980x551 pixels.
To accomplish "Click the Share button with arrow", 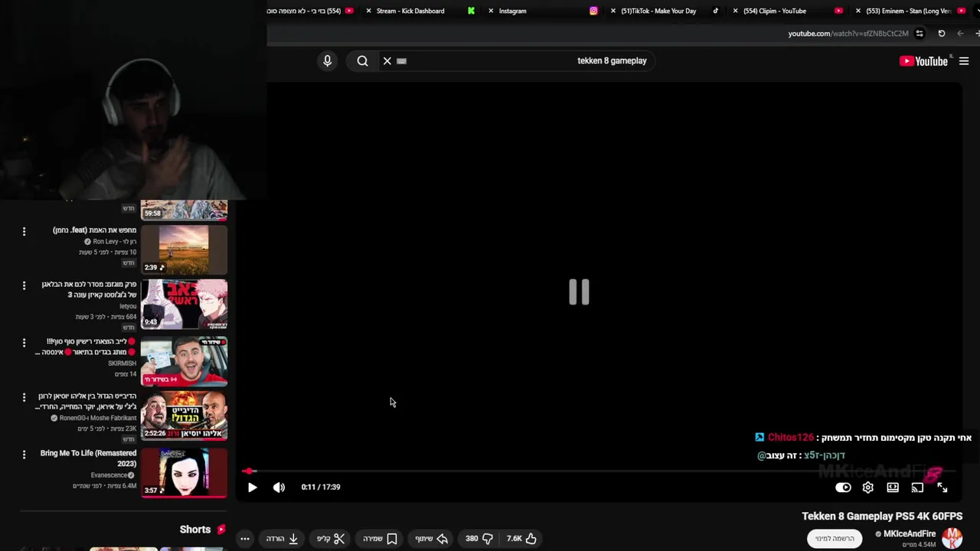I will (432, 539).
